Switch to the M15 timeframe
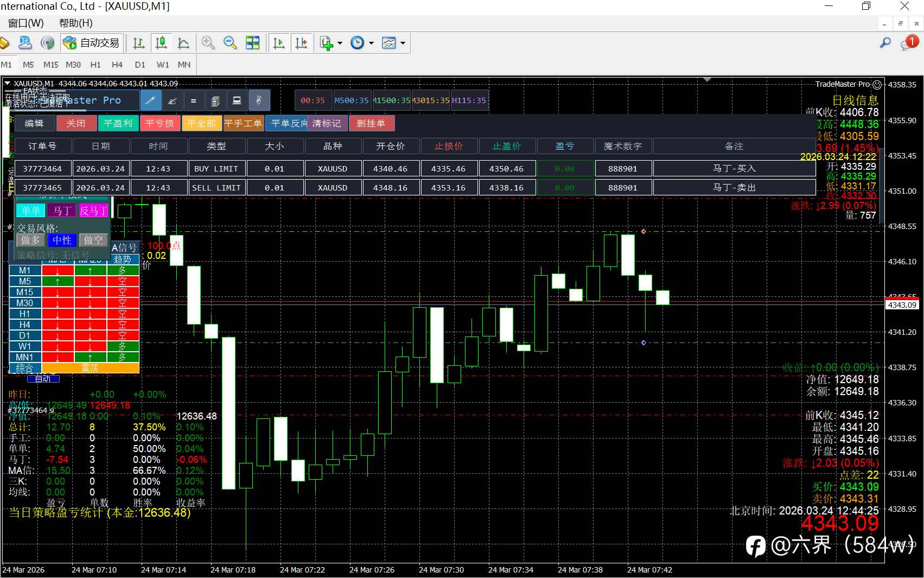This screenshot has width=924, height=578. (51, 65)
